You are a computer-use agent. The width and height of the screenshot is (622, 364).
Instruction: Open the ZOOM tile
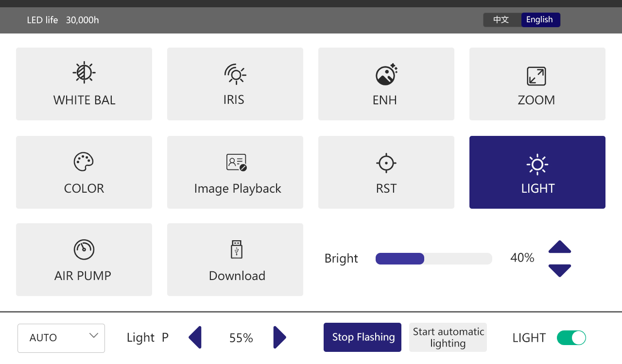pos(537,84)
